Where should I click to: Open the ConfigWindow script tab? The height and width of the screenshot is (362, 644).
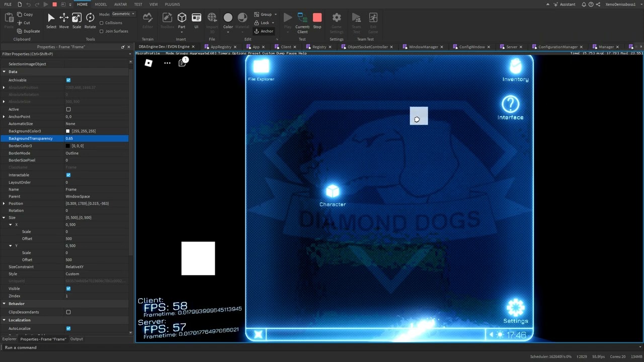tap(472, 47)
